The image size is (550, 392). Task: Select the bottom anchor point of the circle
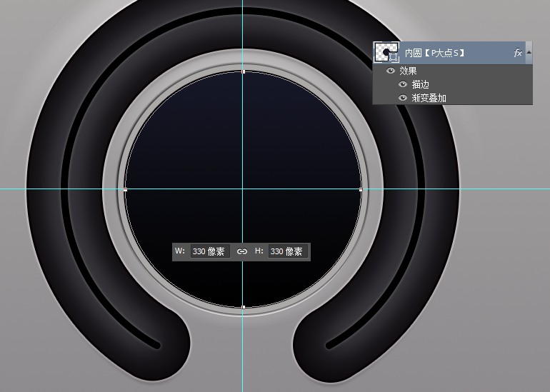tap(244, 307)
